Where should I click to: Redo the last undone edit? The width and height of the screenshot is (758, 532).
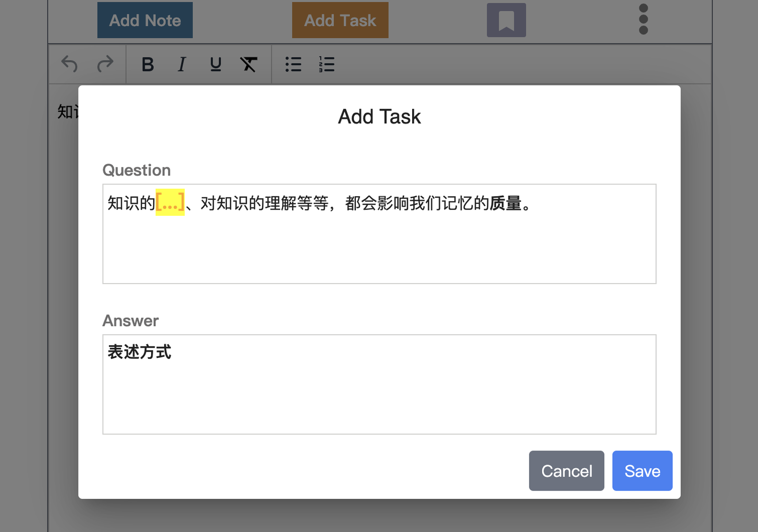point(105,64)
